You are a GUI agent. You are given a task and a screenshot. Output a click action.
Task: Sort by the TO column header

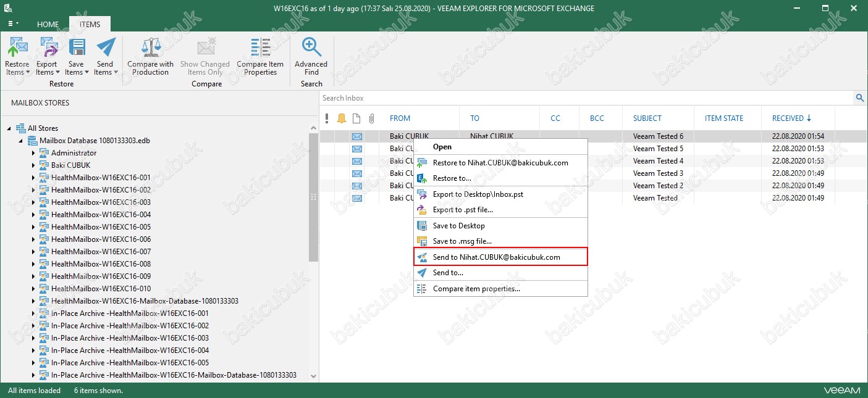(474, 118)
